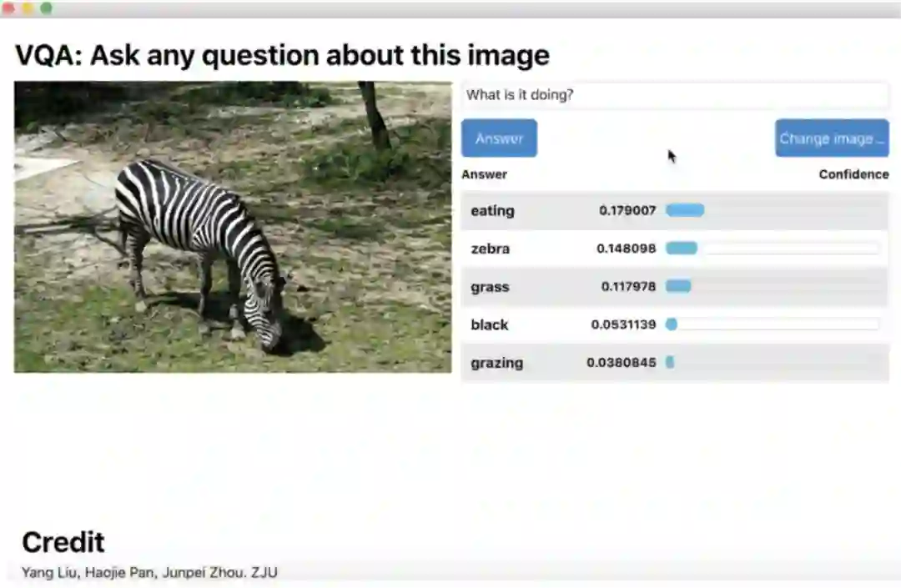Select the 'grazing' answer text

[x=497, y=363]
